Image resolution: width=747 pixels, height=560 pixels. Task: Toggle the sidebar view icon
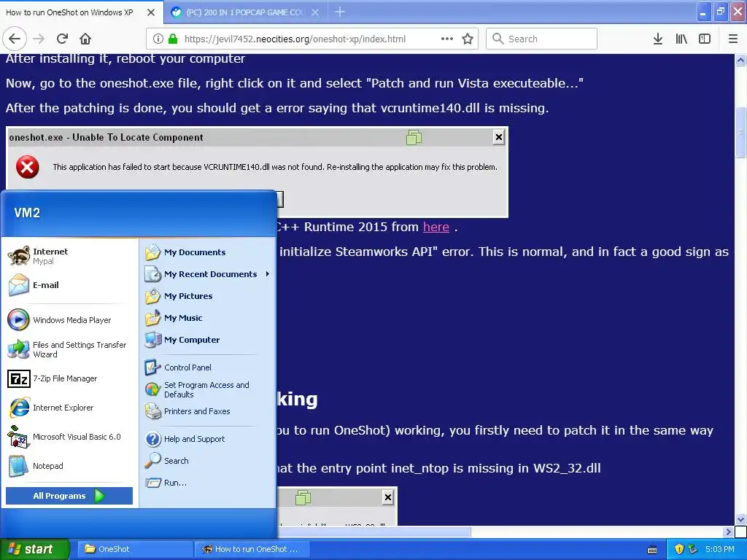705,39
